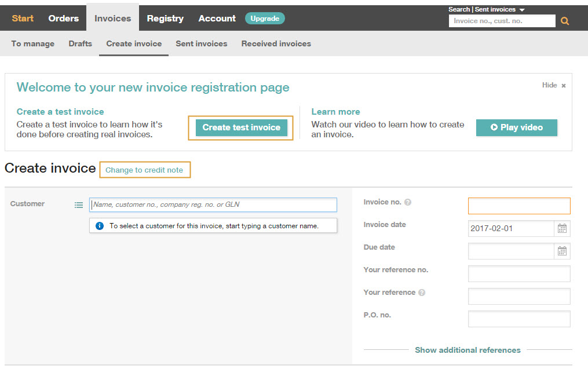Focus the P.O. no. input field

[x=519, y=319]
